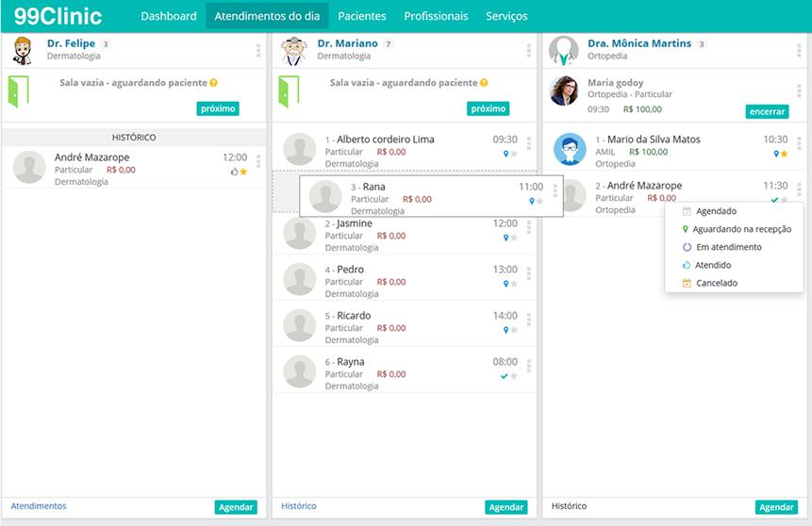The image size is (812, 526).
Task: Click 'encerrar' button for Maria godoy's session
Action: (766, 111)
